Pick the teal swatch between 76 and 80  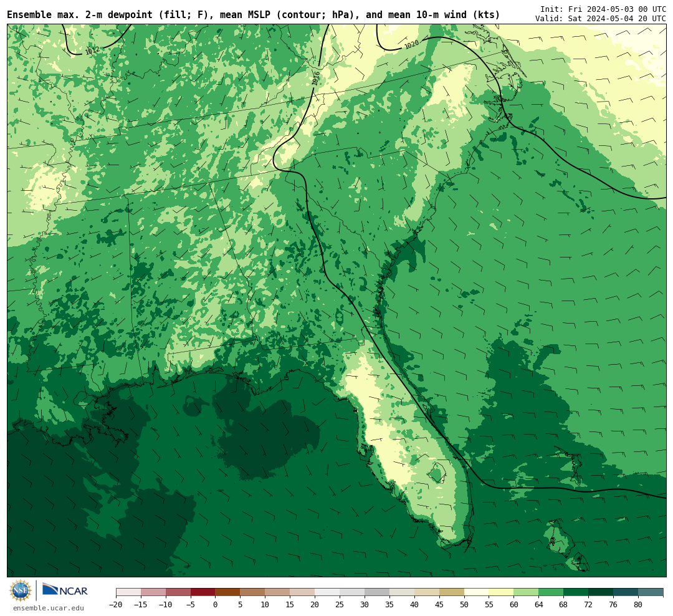point(626,592)
